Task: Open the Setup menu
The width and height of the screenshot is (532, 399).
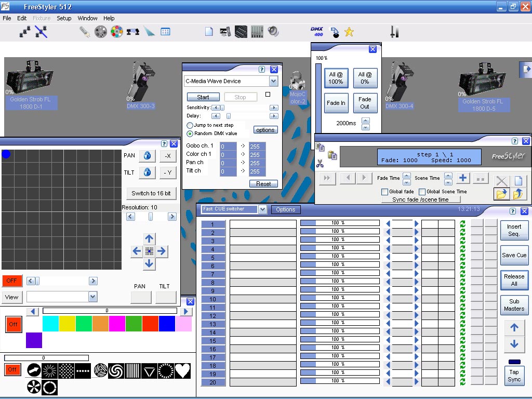Action: click(x=64, y=18)
